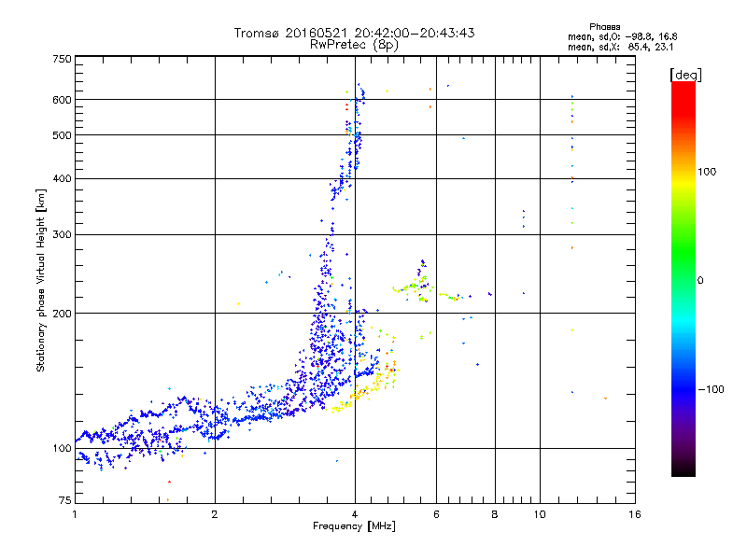Click the 'Phases' label at top right

(x=604, y=27)
